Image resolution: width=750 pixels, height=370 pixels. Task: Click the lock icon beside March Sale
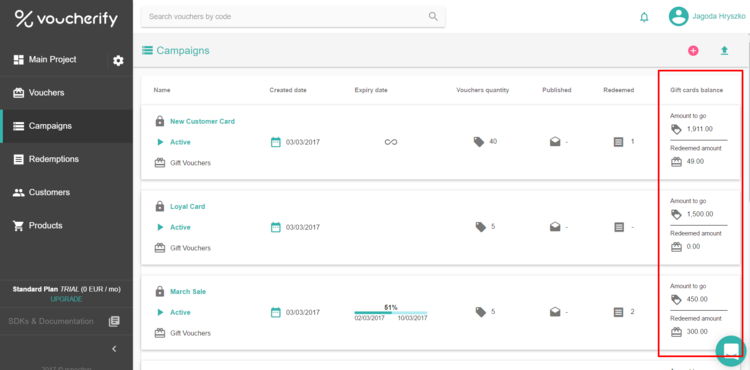(160, 291)
